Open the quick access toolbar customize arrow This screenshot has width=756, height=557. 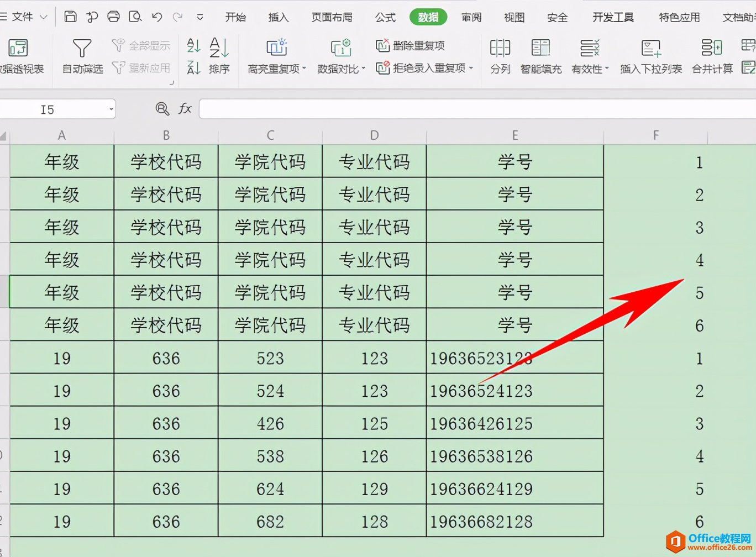click(200, 18)
